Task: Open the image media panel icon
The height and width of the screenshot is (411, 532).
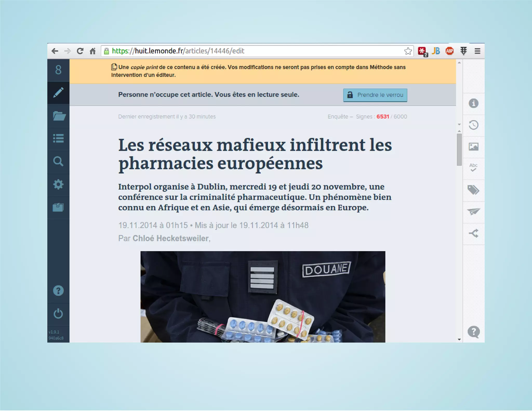Action: tap(473, 147)
